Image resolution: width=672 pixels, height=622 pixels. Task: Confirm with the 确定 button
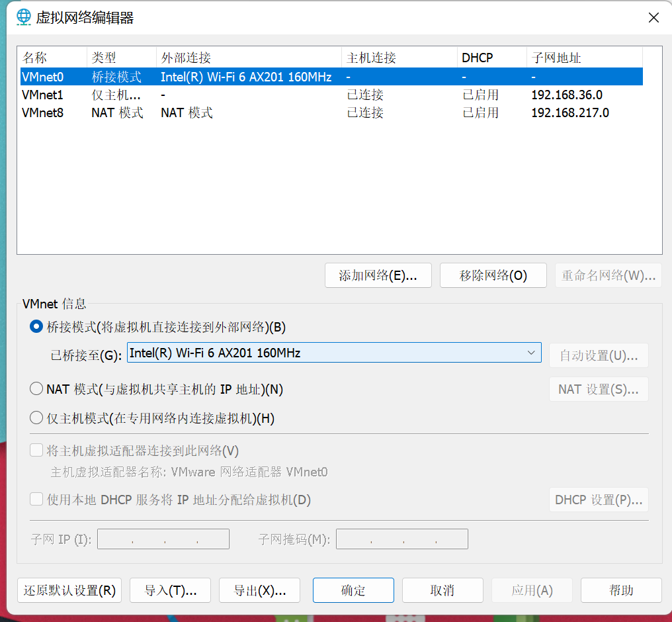tap(353, 591)
